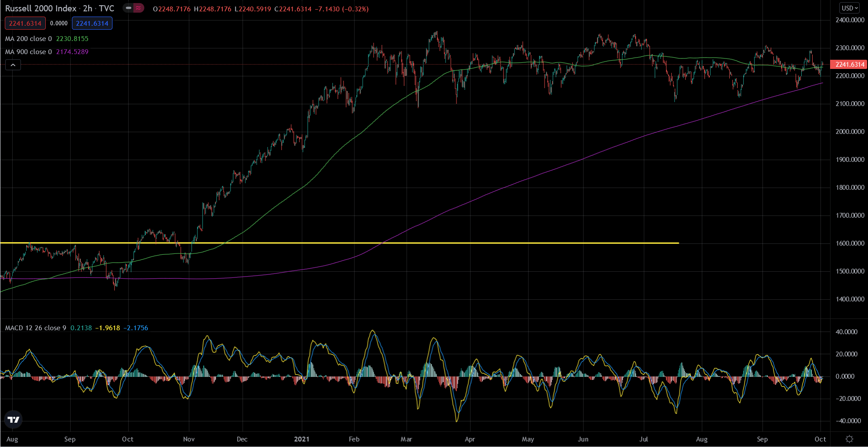Click the Apr label on time axis
The height and width of the screenshot is (448, 868).
pyautogui.click(x=470, y=439)
